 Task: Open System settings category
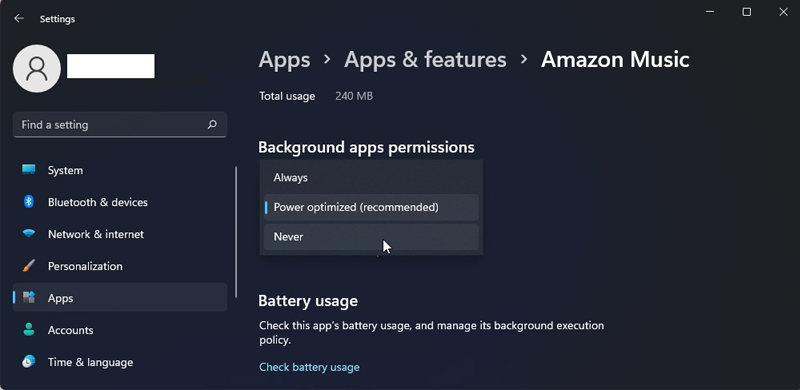pyautogui.click(x=120, y=170)
